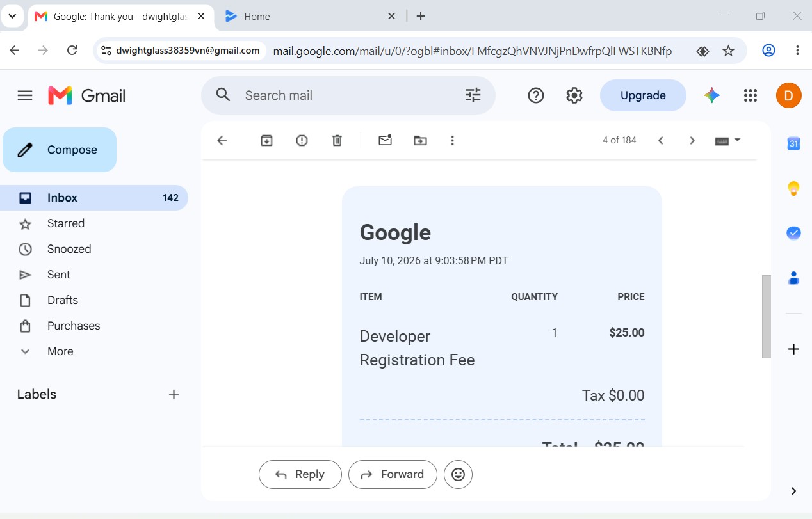The height and width of the screenshot is (519, 812).
Task: Report this email as spam
Action: (302, 140)
